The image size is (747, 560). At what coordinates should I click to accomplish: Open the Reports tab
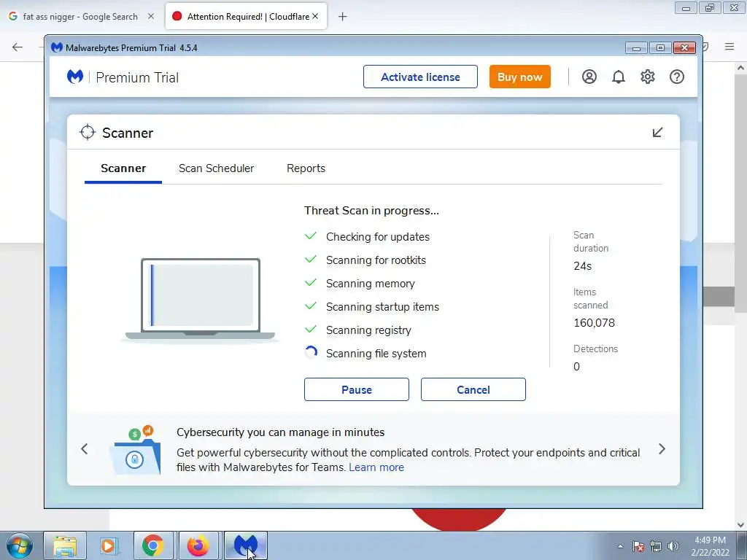coord(306,168)
